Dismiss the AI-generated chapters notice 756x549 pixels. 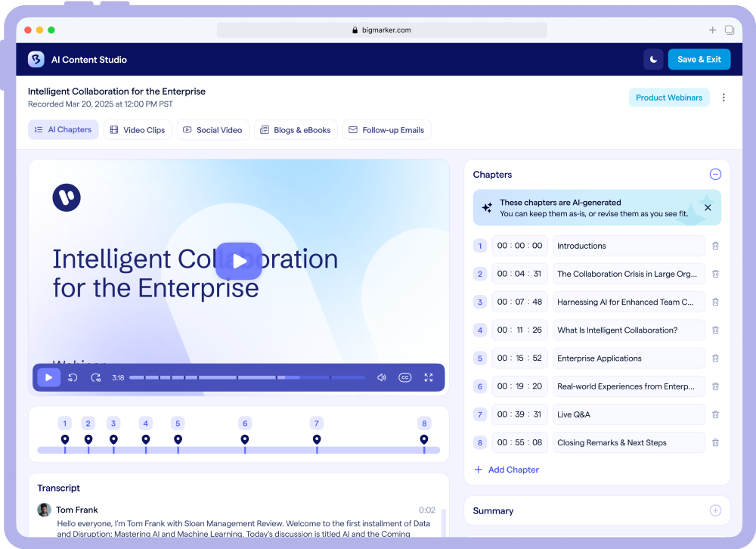708,207
